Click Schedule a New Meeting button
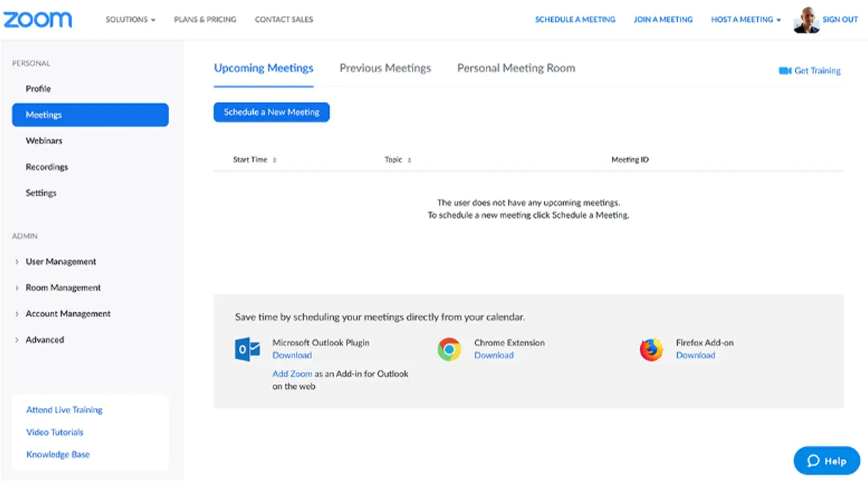 (x=271, y=112)
